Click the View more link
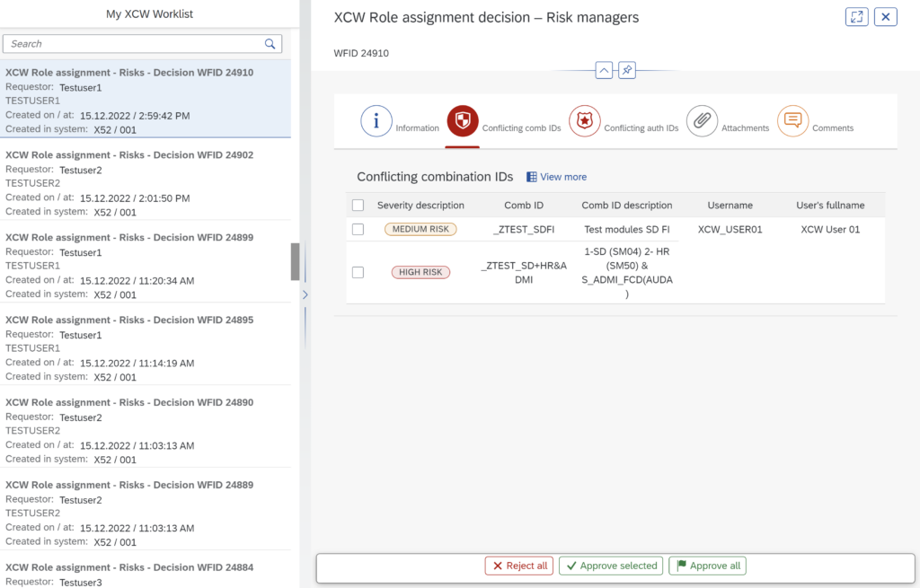This screenshot has width=920, height=588. [563, 177]
